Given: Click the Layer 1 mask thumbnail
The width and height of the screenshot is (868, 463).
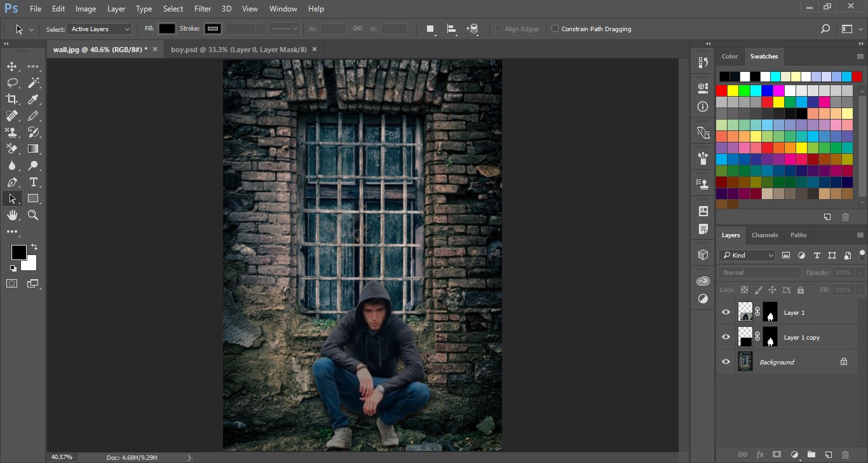Looking at the screenshot, I should (x=770, y=312).
